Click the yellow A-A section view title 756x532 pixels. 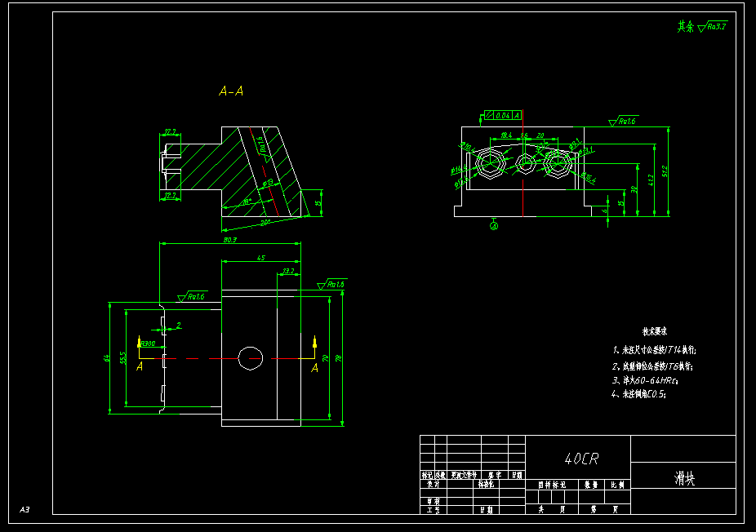click(231, 91)
